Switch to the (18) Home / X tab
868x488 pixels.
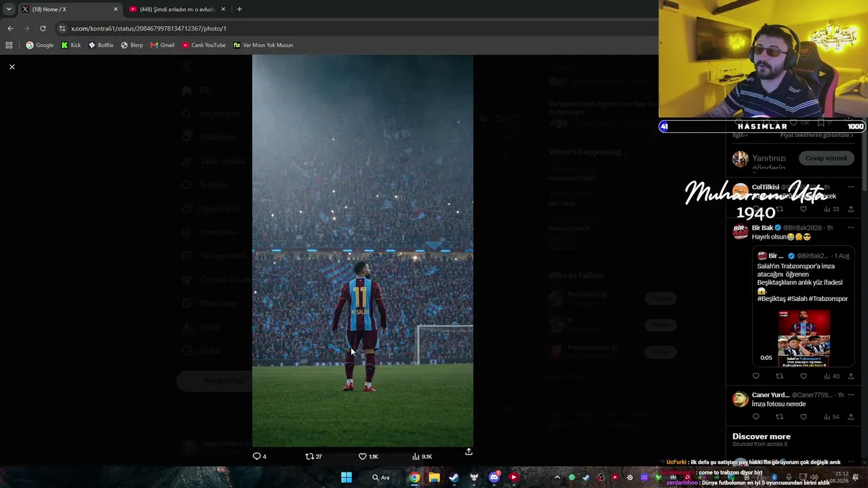click(x=68, y=9)
